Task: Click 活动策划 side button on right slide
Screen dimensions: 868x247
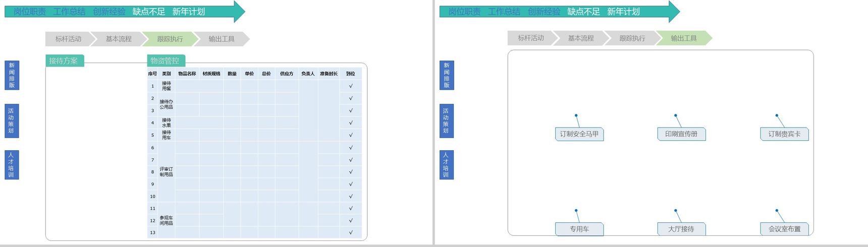Action: pos(447,120)
